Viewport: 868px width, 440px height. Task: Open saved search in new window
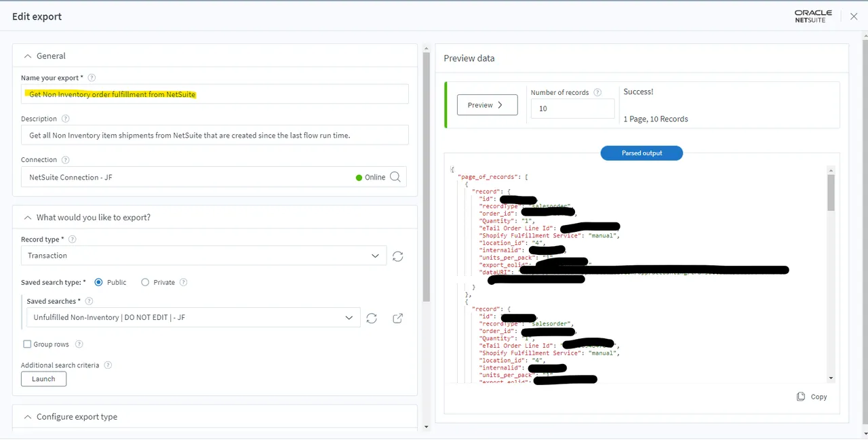click(398, 318)
